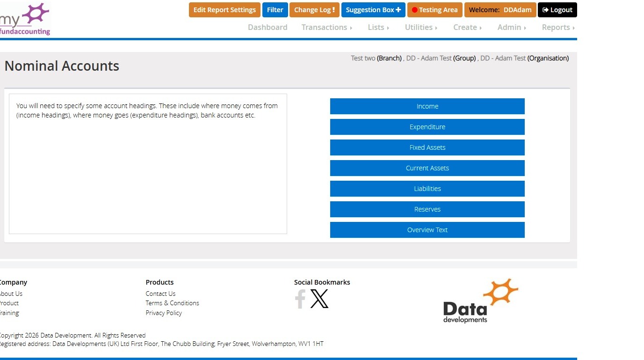
Task: Open the Liabilities accounts
Action: coord(427,189)
